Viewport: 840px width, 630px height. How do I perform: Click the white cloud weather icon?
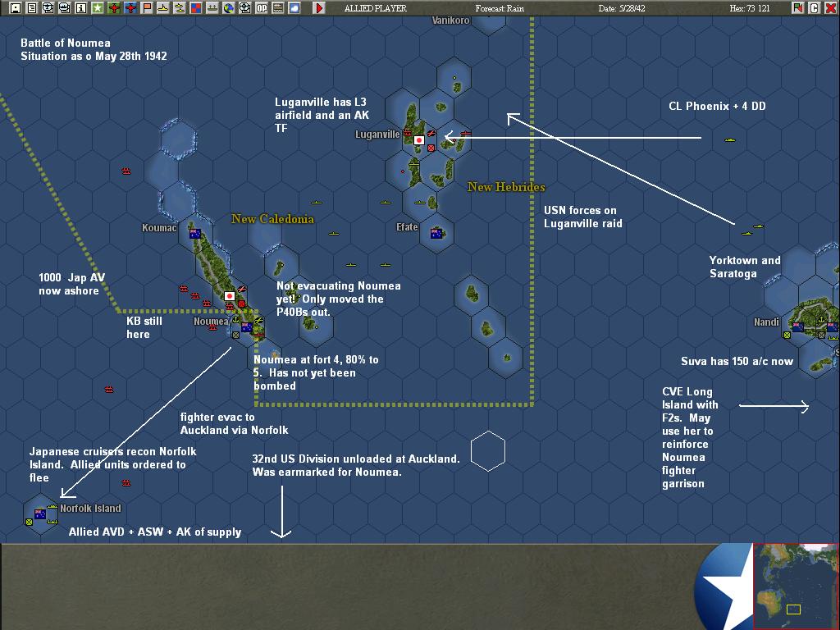pyautogui.click(x=294, y=8)
